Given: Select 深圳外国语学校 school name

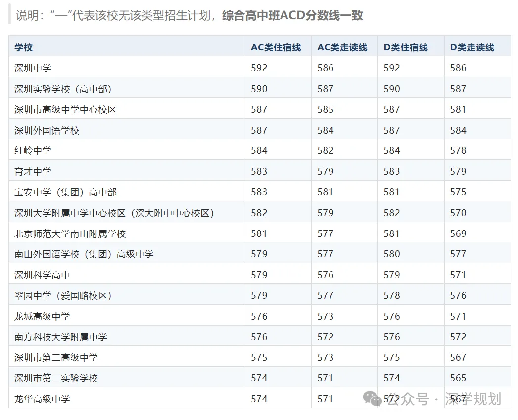Looking at the screenshot, I should [x=47, y=131].
